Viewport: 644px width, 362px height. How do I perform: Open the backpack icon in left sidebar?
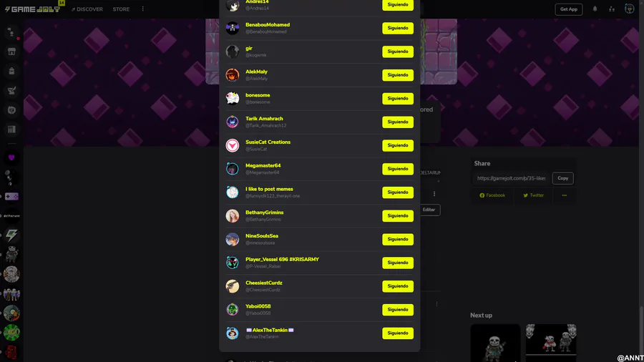[x=11, y=71]
